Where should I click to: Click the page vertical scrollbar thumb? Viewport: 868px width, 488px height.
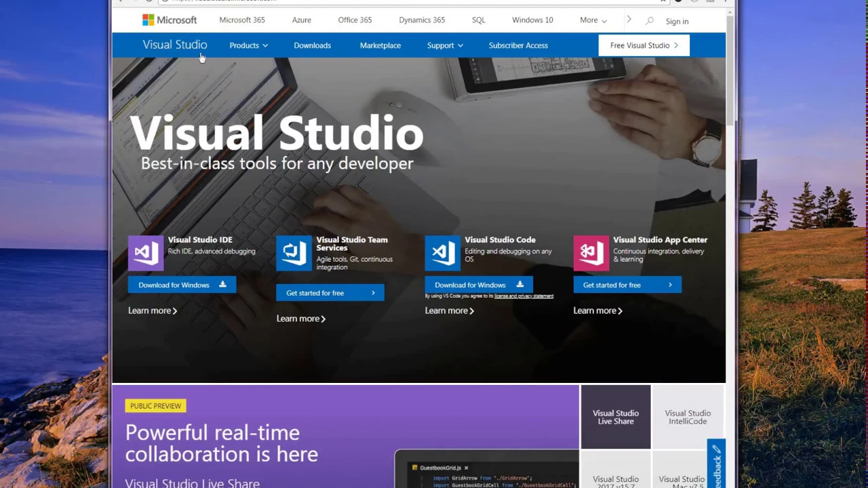coord(730,69)
